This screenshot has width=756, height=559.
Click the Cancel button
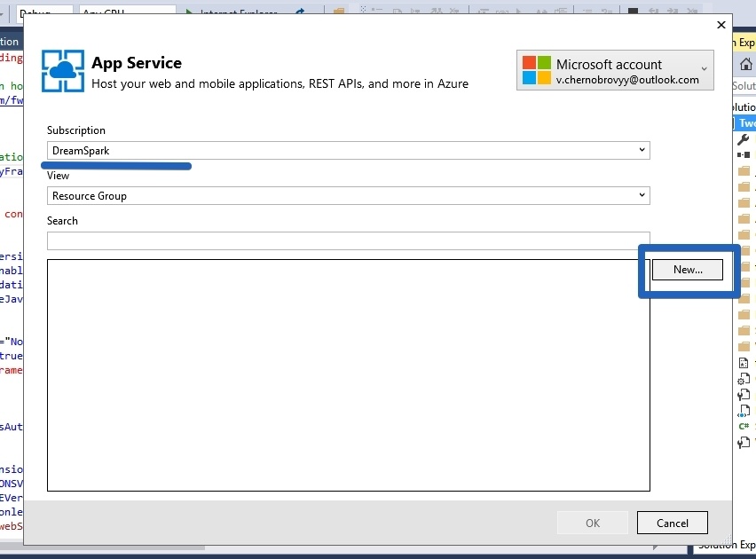pos(672,523)
